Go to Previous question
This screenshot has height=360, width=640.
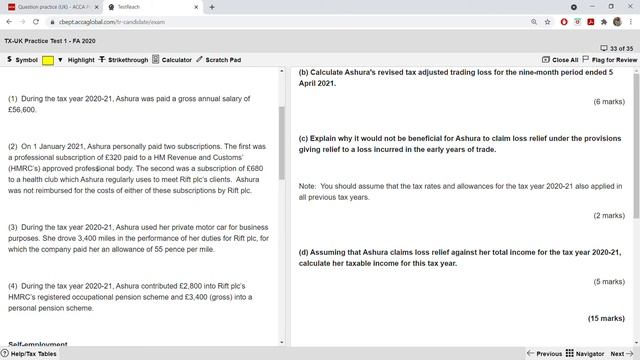point(544,353)
